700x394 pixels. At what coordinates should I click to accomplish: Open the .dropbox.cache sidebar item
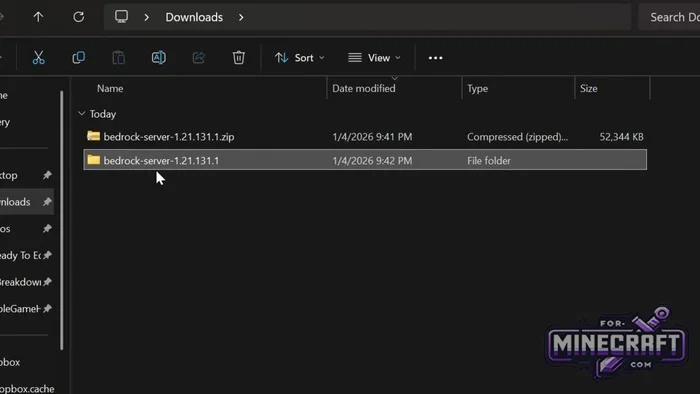pyautogui.click(x=27, y=388)
